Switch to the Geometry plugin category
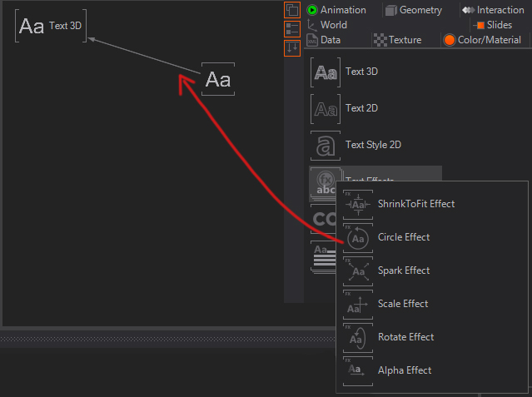532x397 pixels. pos(413,10)
